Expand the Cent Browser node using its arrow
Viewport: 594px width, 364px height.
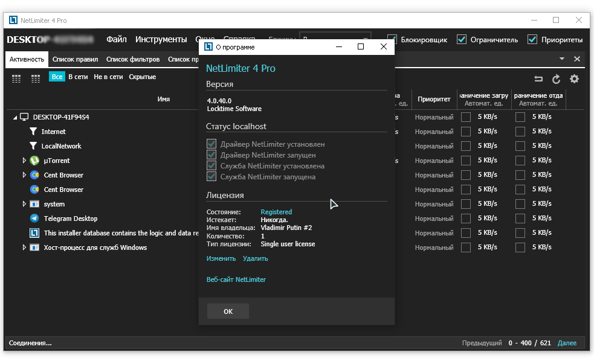pos(24,175)
